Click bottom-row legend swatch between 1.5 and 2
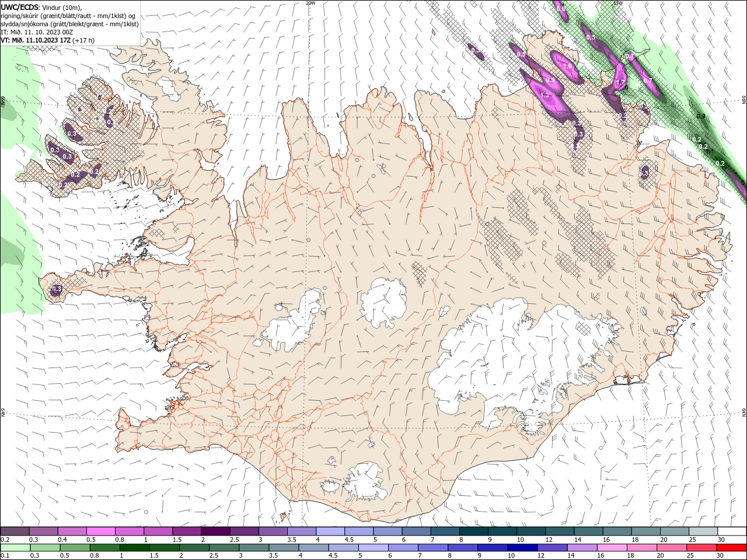The height and width of the screenshot is (560, 747). (164, 548)
